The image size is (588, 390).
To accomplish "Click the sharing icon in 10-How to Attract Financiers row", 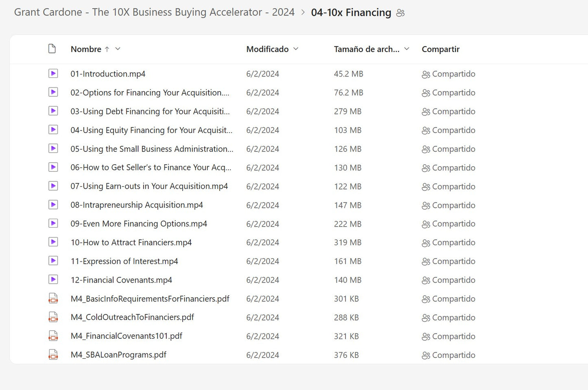I will click(x=426, y=243).
